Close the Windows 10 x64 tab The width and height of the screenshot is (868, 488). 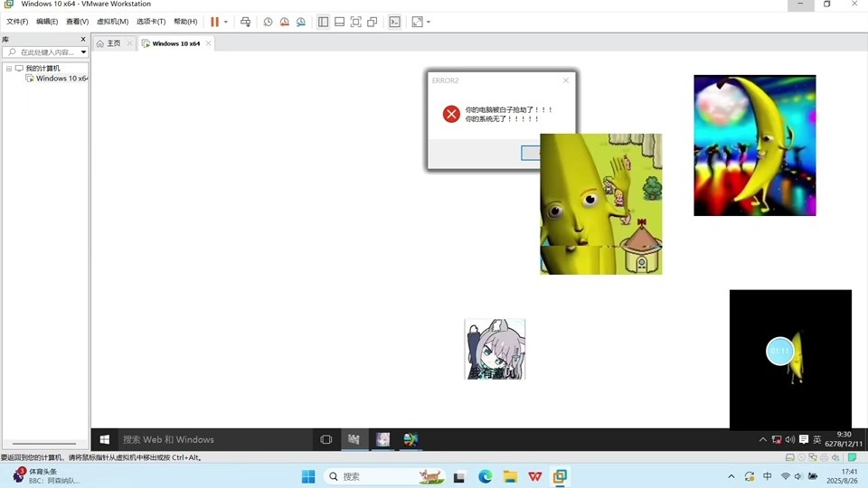click(x=208, y=43)
